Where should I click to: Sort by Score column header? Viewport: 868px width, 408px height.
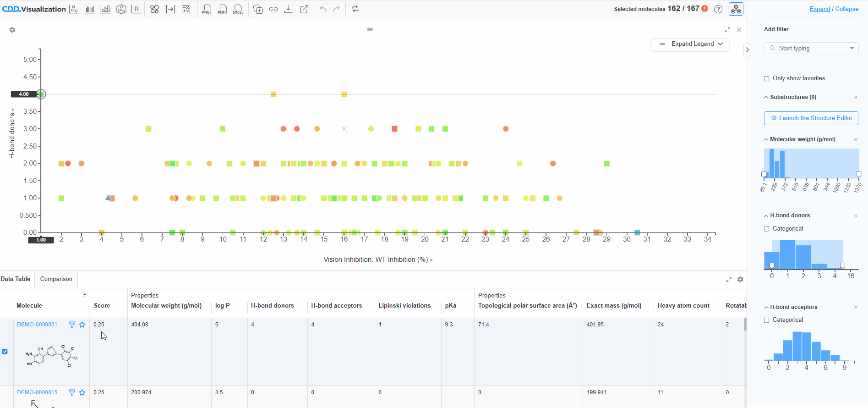point(102,305)
